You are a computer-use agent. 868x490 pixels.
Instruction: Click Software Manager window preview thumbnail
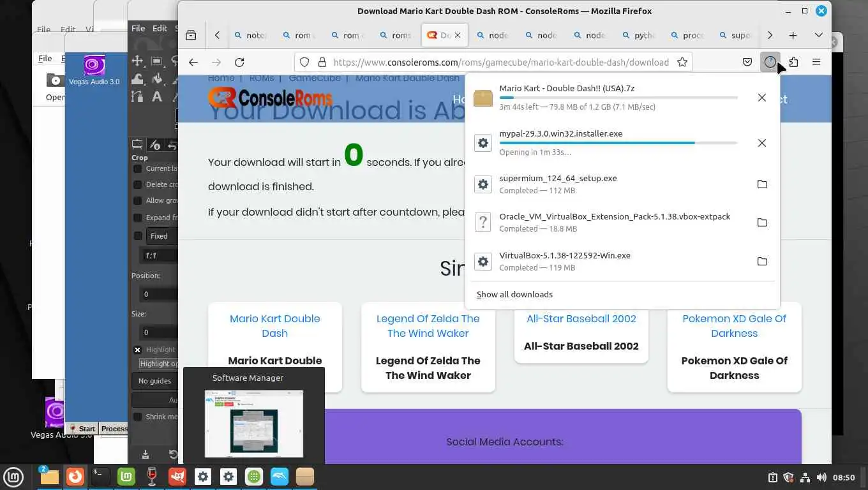coord(254,424)
